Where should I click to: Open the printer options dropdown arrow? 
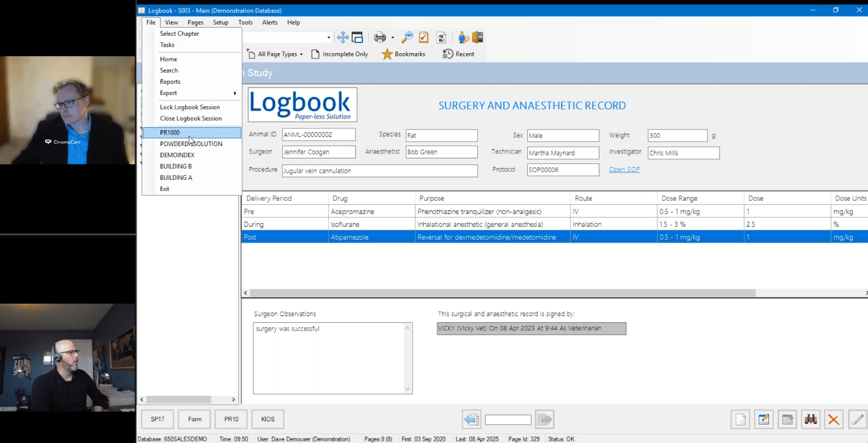pyautogui.click(x=393, y=38)
